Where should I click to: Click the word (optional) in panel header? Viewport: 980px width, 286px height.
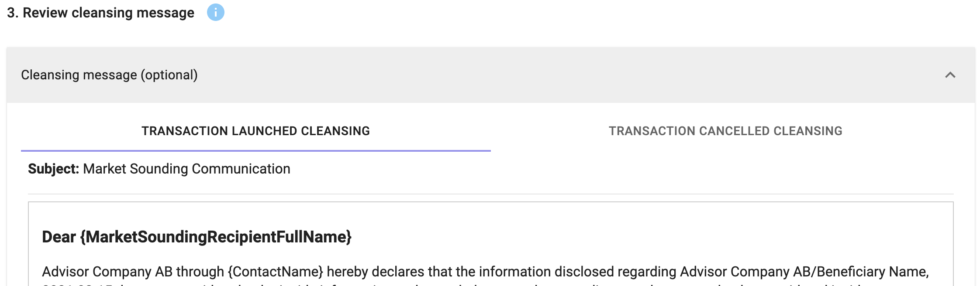click(x=169, y=75)
